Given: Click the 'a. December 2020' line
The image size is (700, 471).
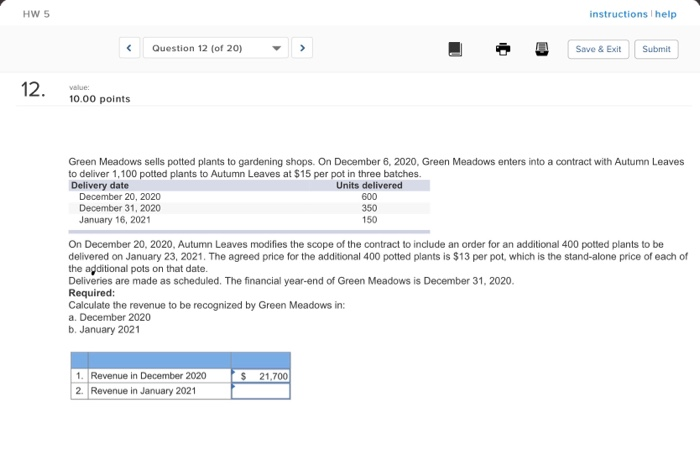Looking at the screenshot, I should [109, 317].
